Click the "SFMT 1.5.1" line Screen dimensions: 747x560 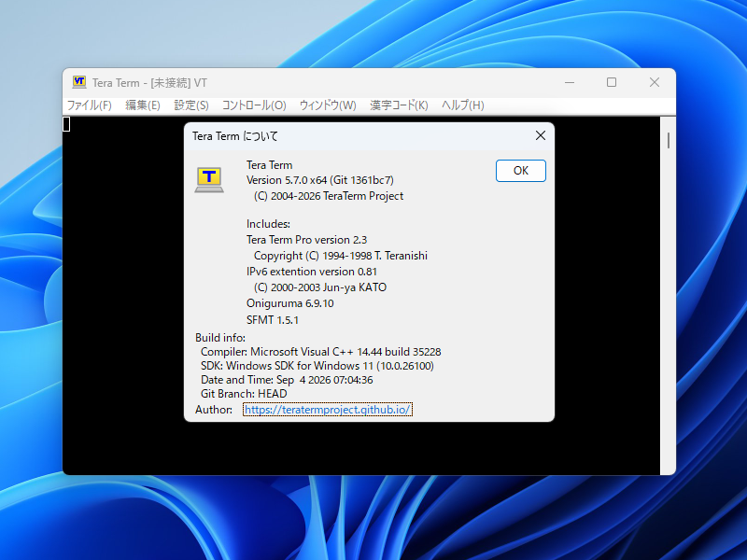(x=272, y=320)
